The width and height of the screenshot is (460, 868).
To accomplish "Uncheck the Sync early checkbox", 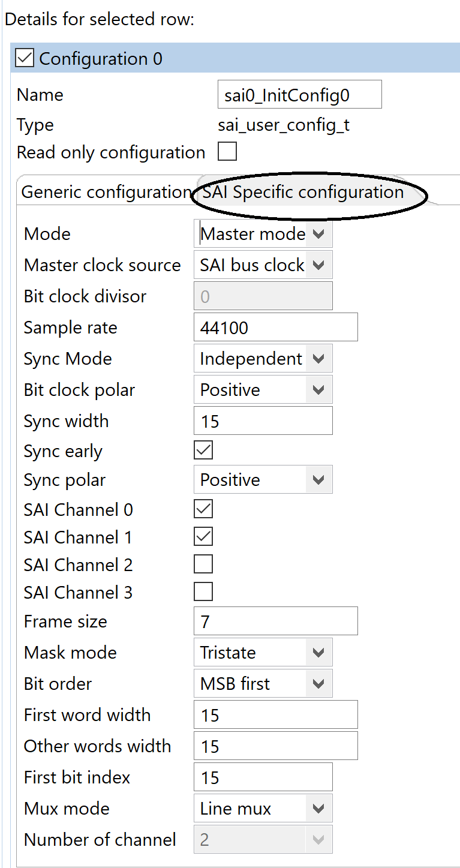I will pos(203,450).
